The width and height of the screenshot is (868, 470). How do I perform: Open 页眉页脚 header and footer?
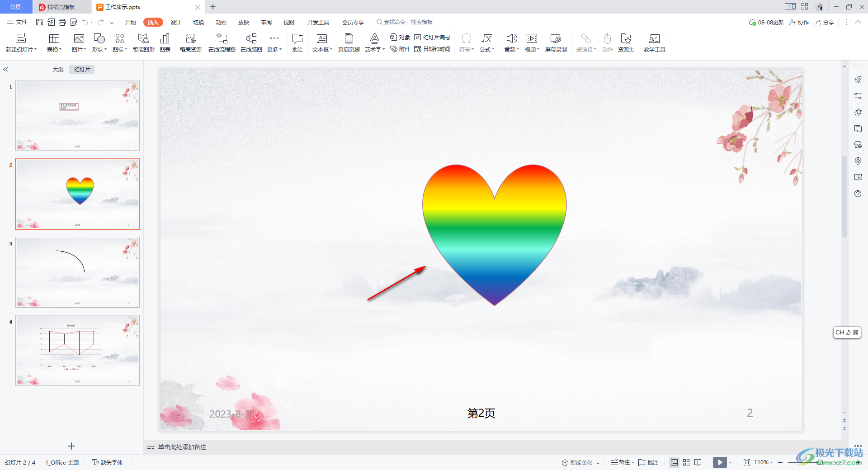coord(349,43)
